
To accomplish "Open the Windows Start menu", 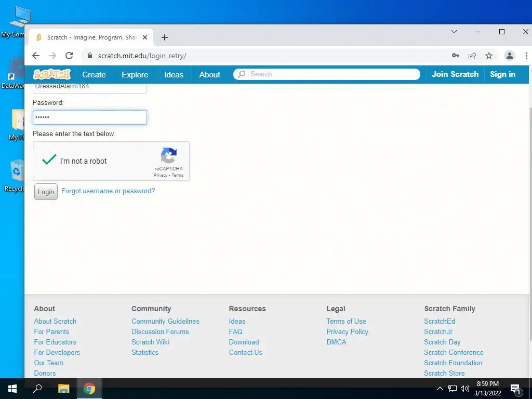I will [x=12, y=389].
